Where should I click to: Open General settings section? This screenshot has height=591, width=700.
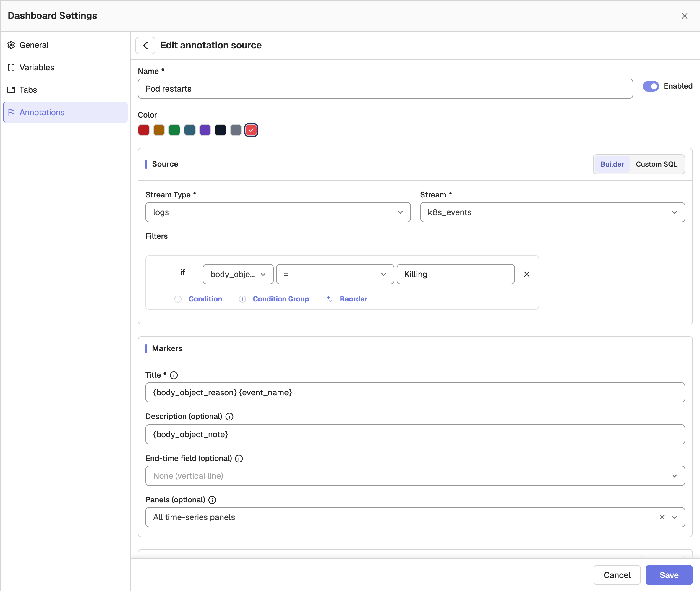65,45
